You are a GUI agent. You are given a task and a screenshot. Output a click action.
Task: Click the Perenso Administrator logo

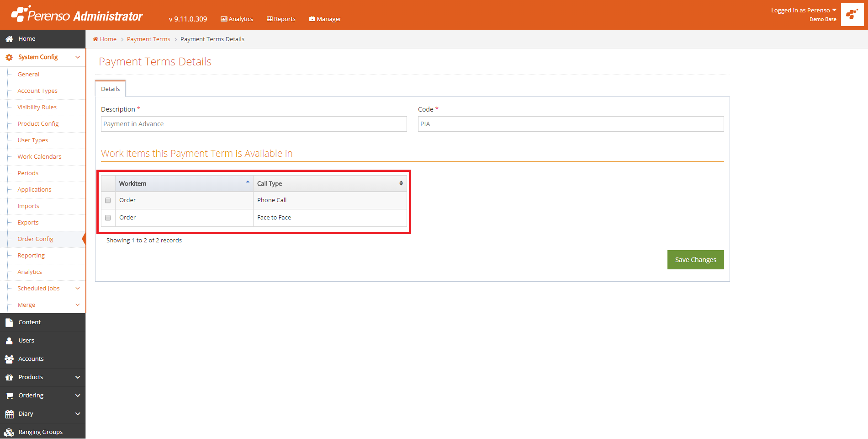(x=77, y=15)
